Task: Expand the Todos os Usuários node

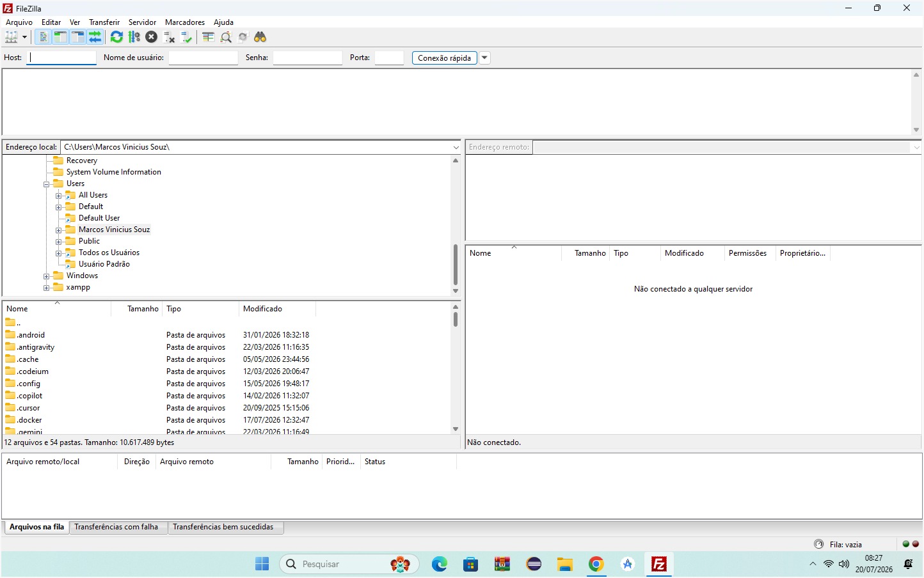Action: 59,253
